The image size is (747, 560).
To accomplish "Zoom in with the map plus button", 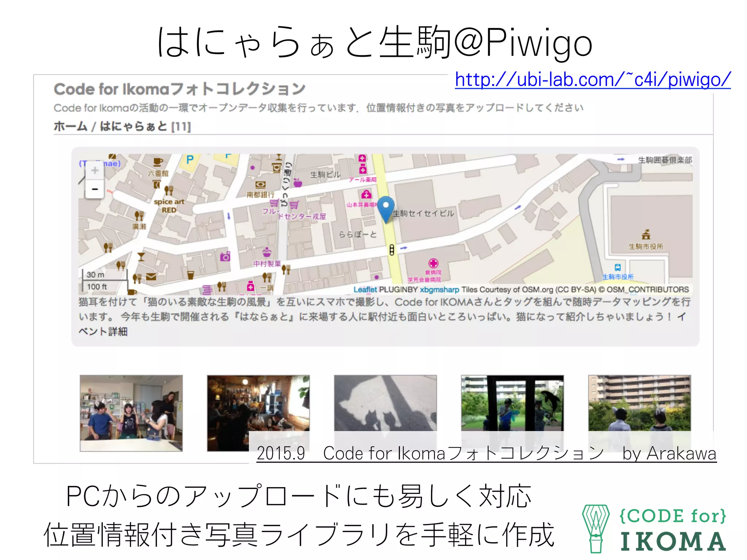I will point(95,170).
